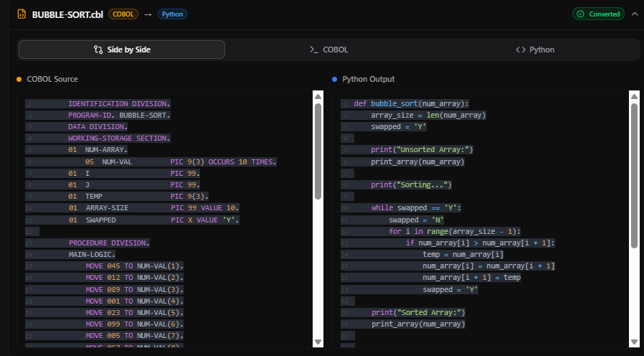The height and width of the screenshot is (356, 644).
Task: Click Python Output pane scrollbar down arrow
Action: 634,342
